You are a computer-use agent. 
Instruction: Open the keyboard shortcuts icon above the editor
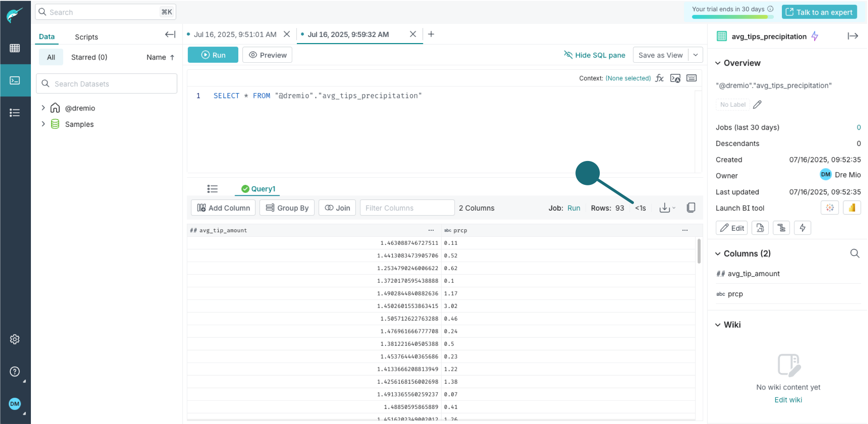pyautogui.click(x=691, y=78)
